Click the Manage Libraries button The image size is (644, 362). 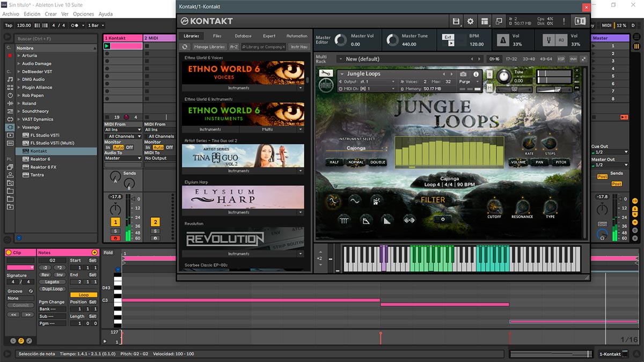tap(209, 47)
